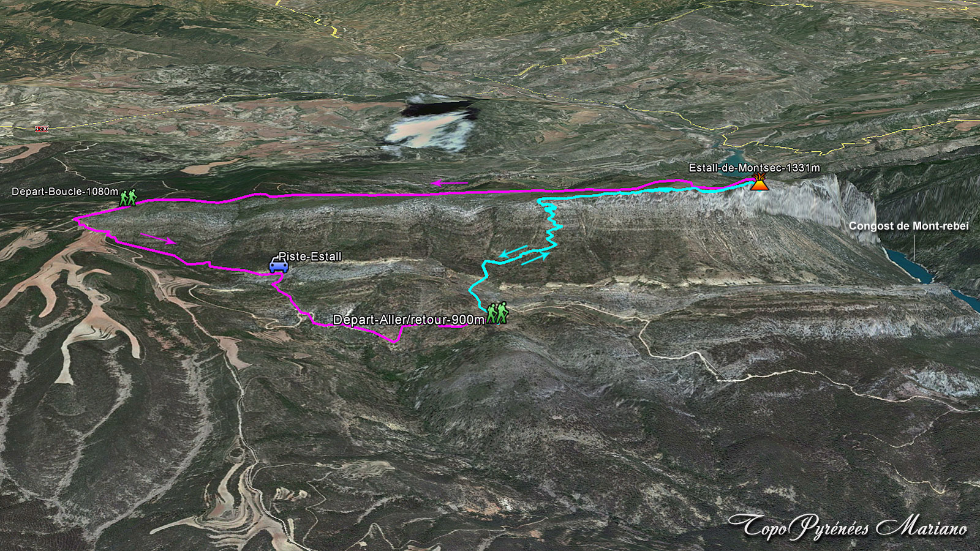Click the magenta arrow below Depart-Boucle
Screen dimensions: 980x551
click(x=159, y=238)
